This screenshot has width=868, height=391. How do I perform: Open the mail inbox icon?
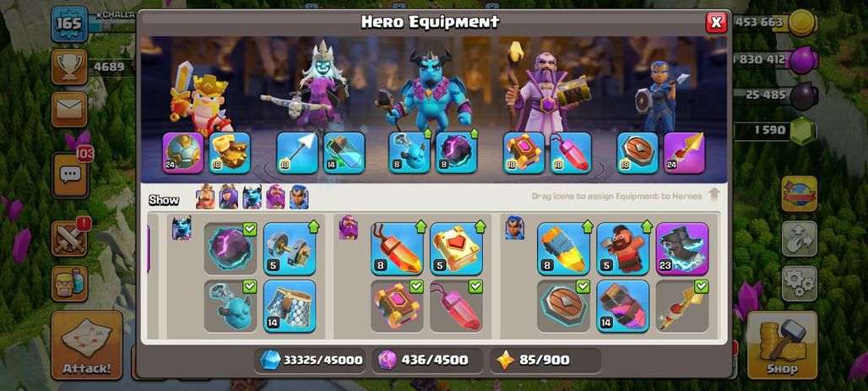pos(70,109)
